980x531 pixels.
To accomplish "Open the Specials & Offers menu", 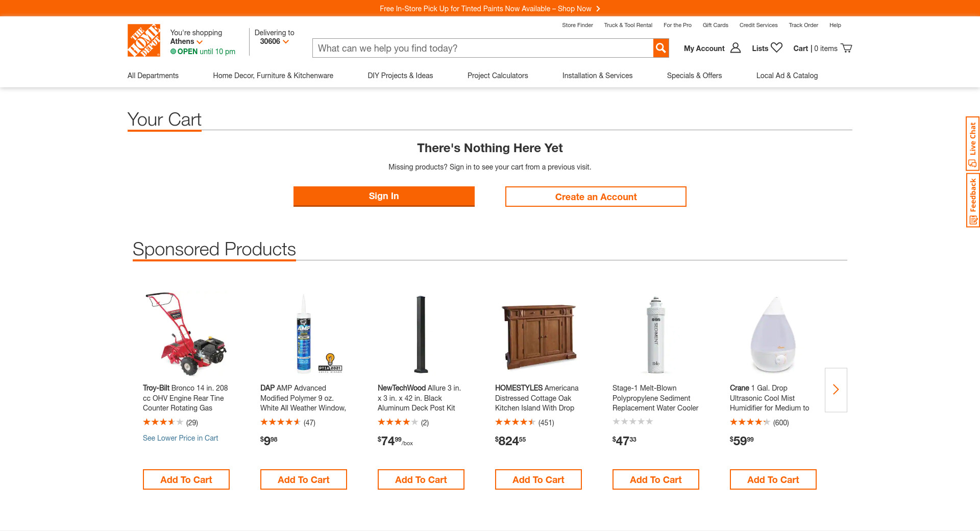I will click(694, 76).
